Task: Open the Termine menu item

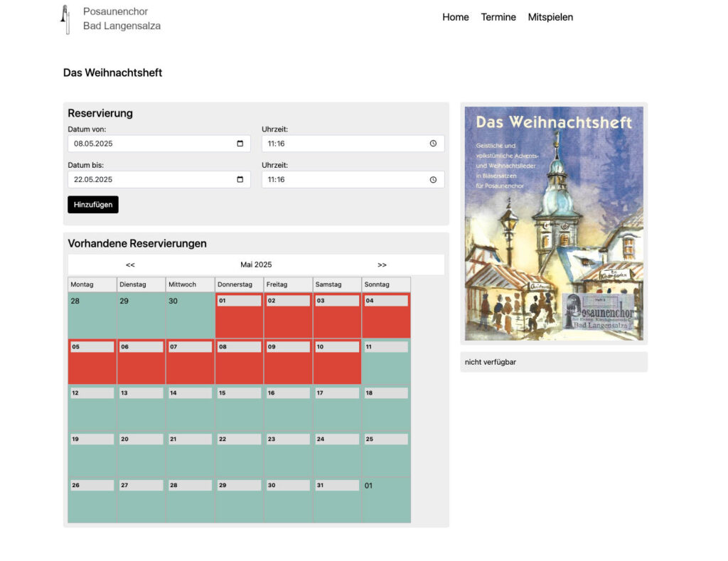Action: point(498,17)
